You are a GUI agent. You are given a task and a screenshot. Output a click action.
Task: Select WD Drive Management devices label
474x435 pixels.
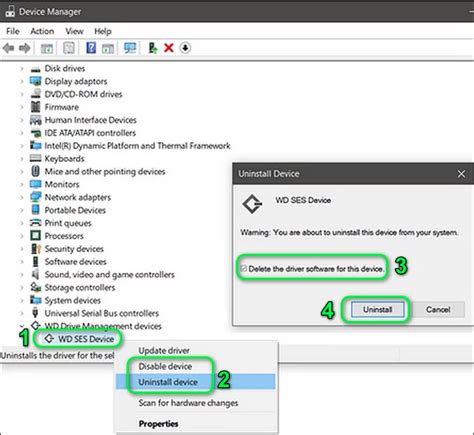[x=103, y=326]
